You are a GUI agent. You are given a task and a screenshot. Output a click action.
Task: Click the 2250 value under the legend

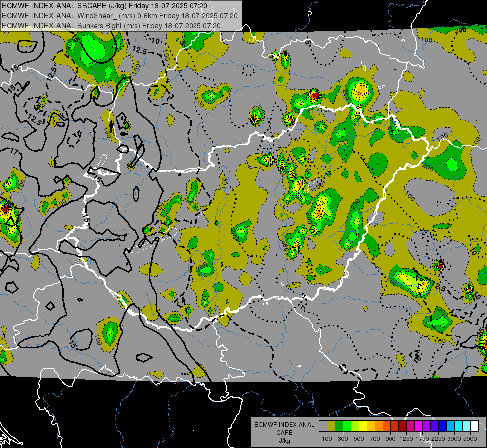point(439,439)
